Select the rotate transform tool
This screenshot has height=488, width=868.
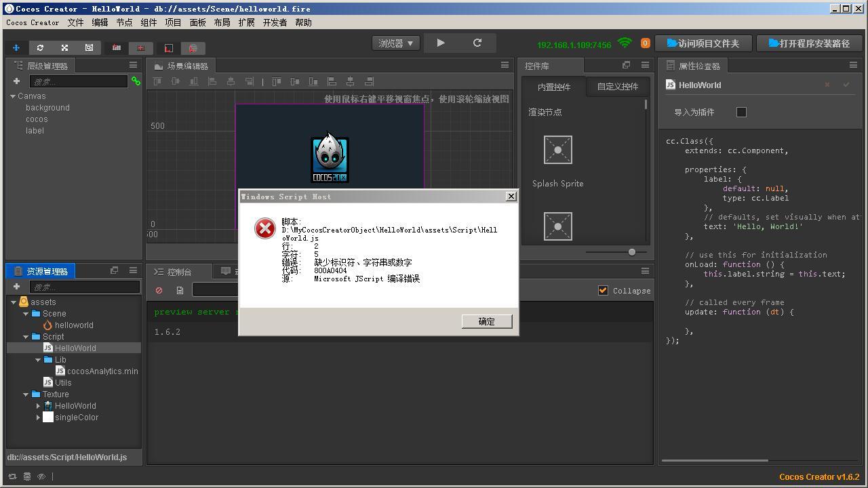coord(40,47)
